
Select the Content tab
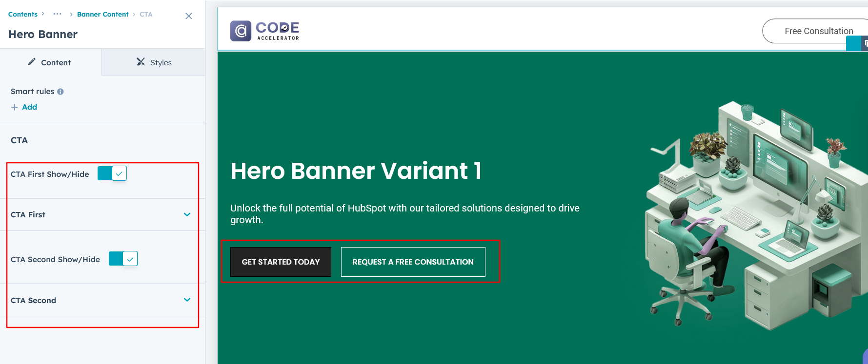coord(50,62)
